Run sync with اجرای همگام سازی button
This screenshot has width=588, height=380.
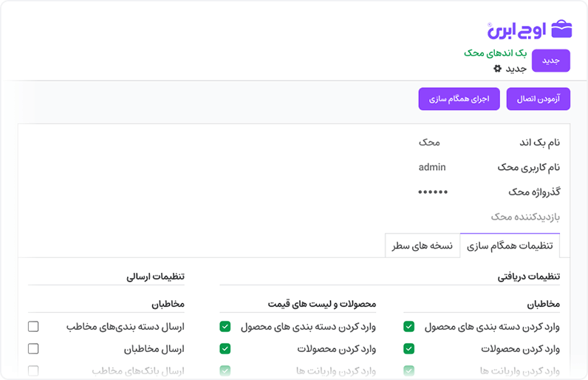(x=459, y=98)
